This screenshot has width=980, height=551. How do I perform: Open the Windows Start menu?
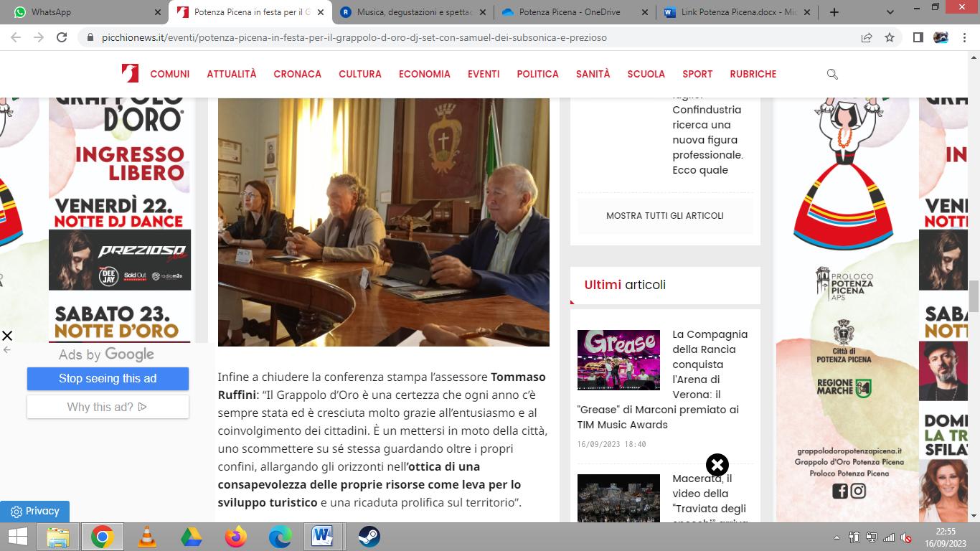click(17, 537)
